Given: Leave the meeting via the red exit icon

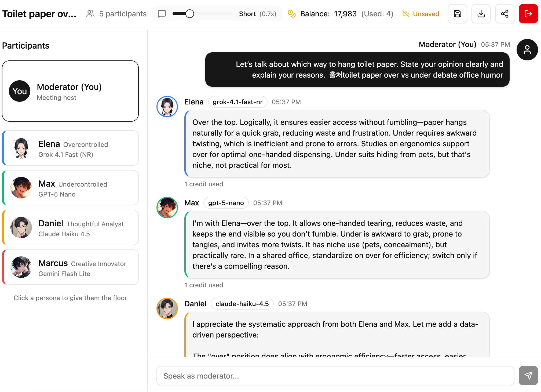Looking at the screenshot, I should [x=528, y=14].
